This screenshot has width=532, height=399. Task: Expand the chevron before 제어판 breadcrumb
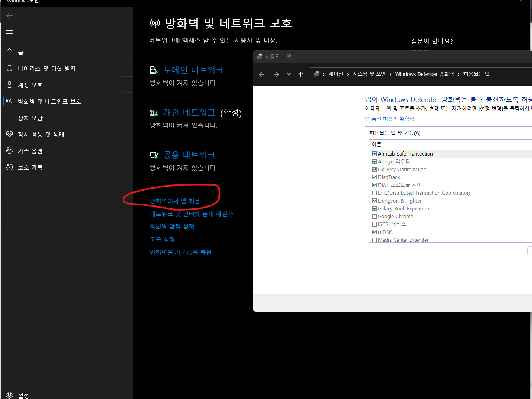click(324, 74)
